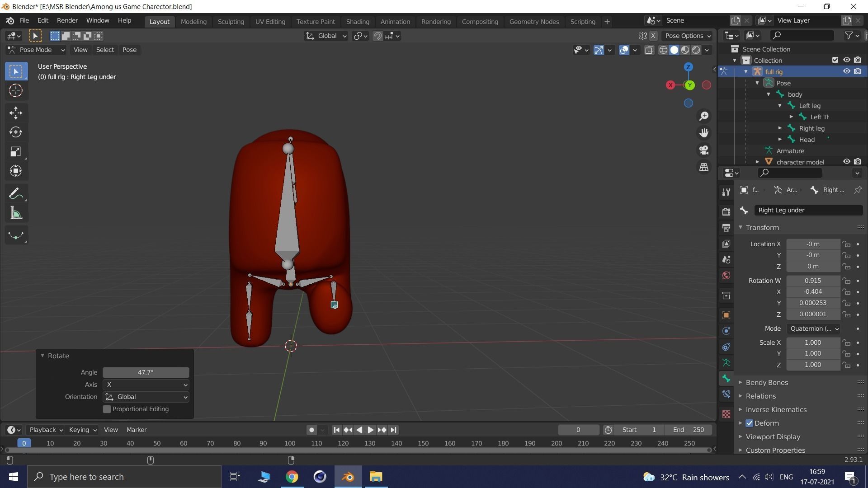Lock the Location X value

click(846, 244)
